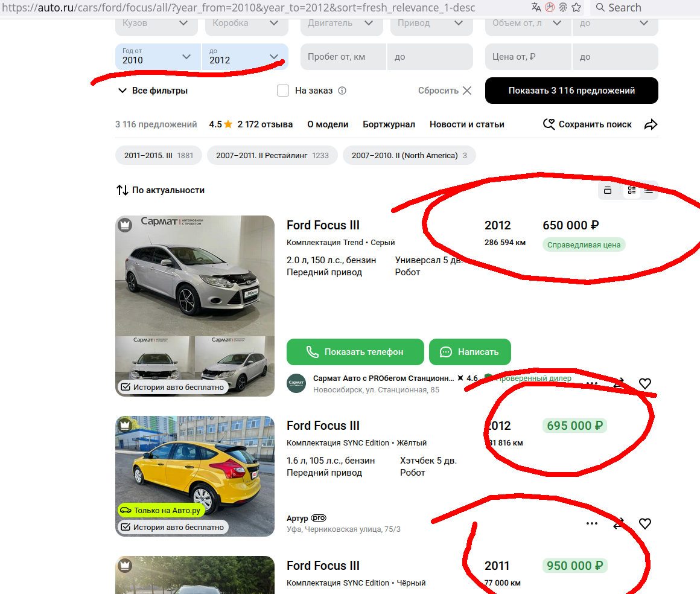The image size is (700, 594).
Task: Click История авто бесплатно on yellow Focus
Action: 173,527
